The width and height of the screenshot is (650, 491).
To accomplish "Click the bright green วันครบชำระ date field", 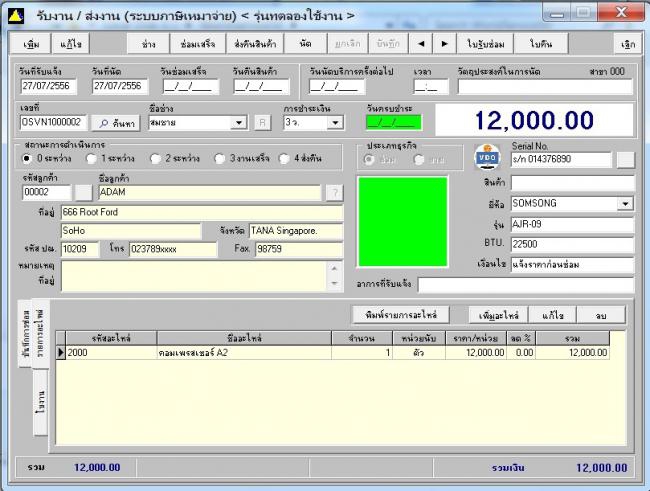I will coord(393,122).
